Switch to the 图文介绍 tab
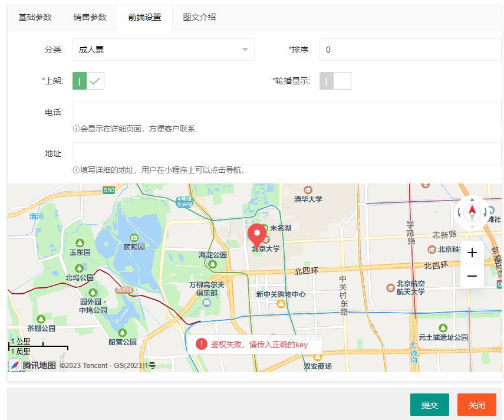Screen dimensions: 504x420 (200, 17)
